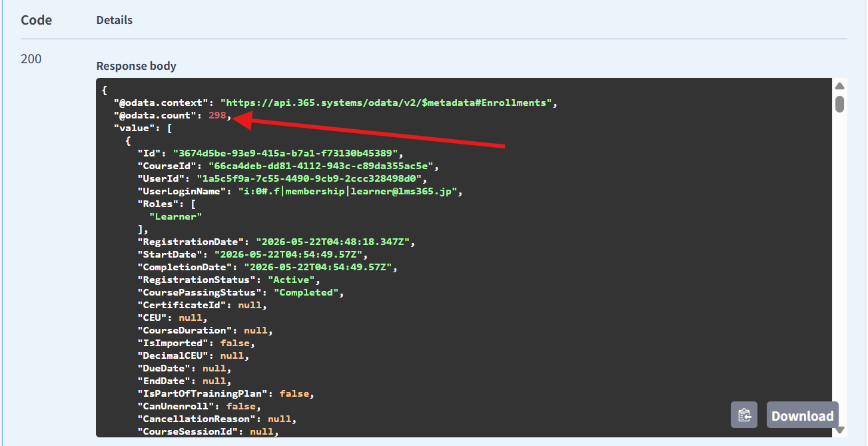Image resolution: width=868 pixels, height=446 pixels.
Task: Click the "Response body" label
Action: (x=137, y=66)
